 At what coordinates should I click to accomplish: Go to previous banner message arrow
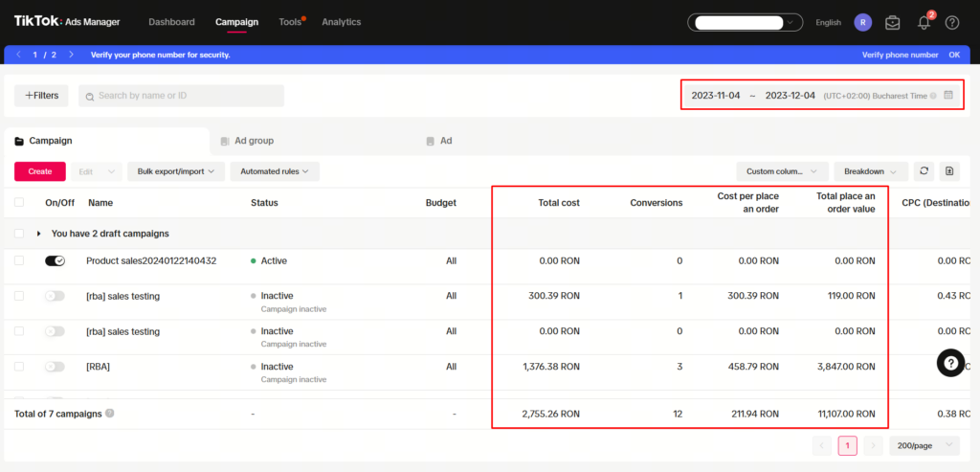tap(19, 55)
